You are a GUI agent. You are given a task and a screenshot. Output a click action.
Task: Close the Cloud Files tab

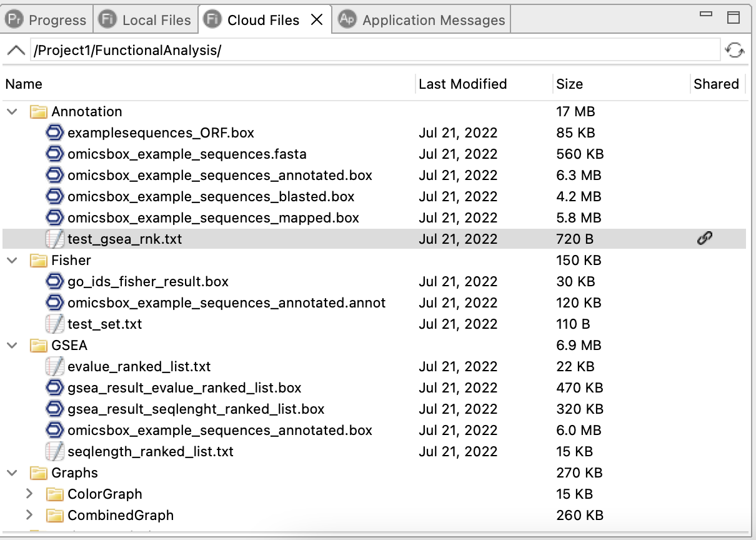pyautogui.click(x=317, y=20)
